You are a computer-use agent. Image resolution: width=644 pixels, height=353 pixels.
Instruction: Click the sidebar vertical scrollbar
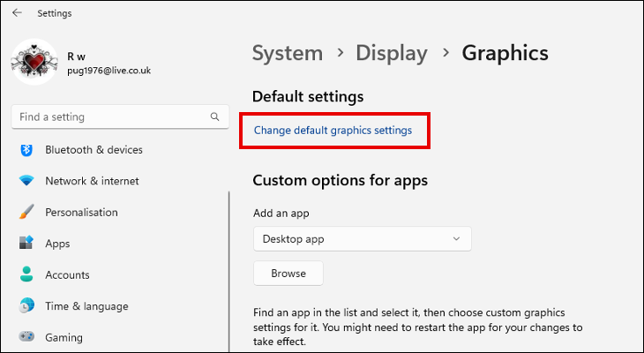[229, 271]
